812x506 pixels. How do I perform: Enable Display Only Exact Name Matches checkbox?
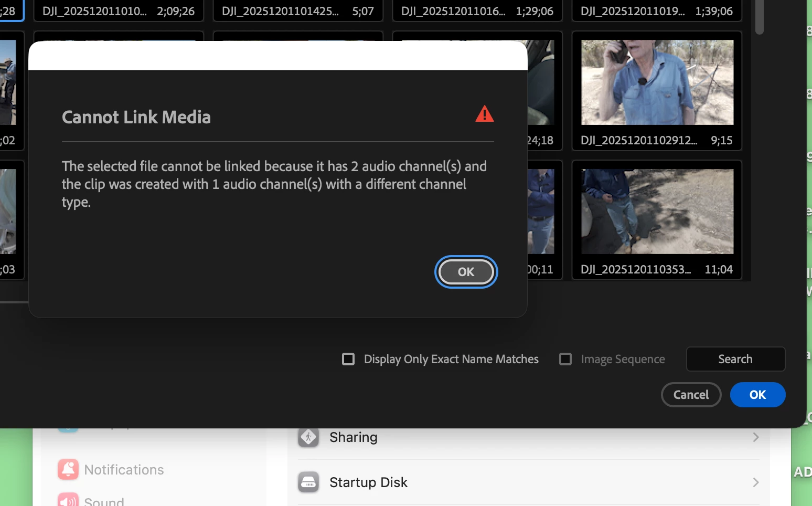click(x=348, y=359)
